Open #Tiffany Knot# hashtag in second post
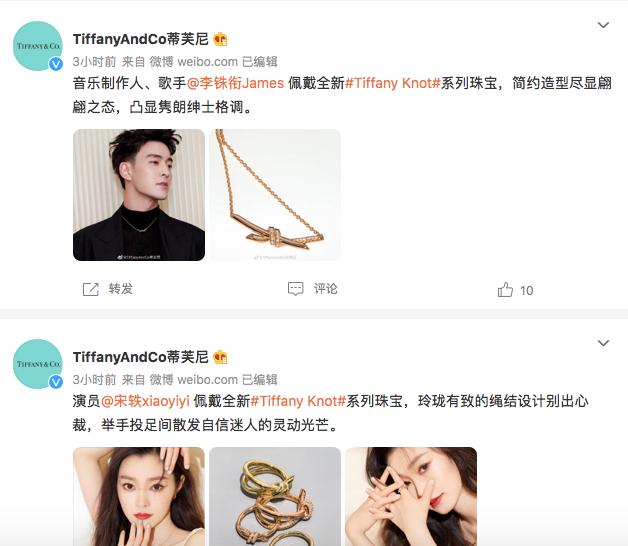The image size is (628, 546). click(x=298, y=401)
